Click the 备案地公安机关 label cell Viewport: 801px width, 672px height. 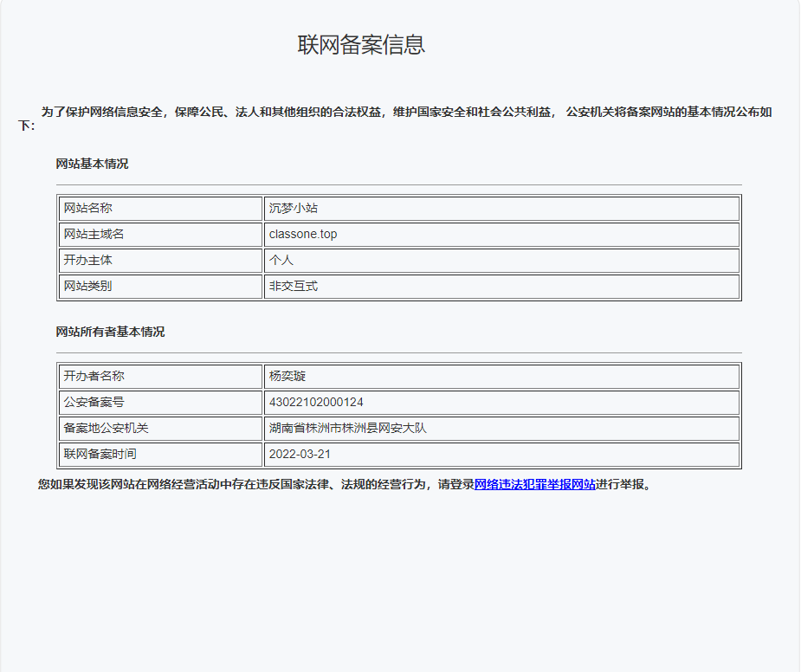[x=161, y=429]
